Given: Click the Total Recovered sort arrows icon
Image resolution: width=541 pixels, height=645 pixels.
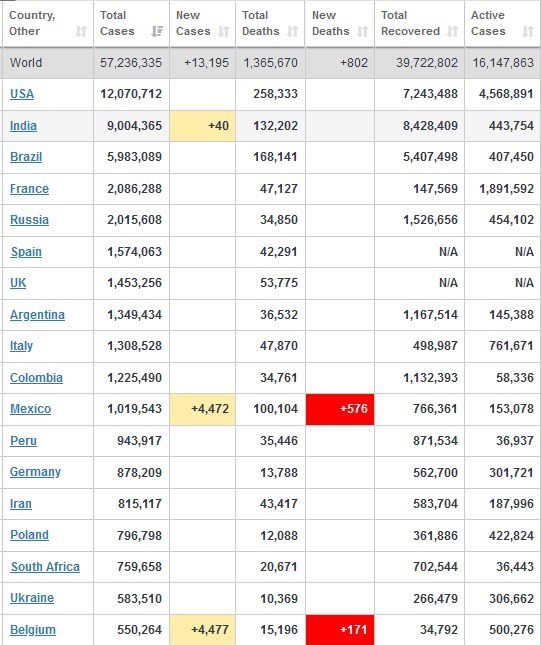Looking at the screenshot, I should [452, 32].
